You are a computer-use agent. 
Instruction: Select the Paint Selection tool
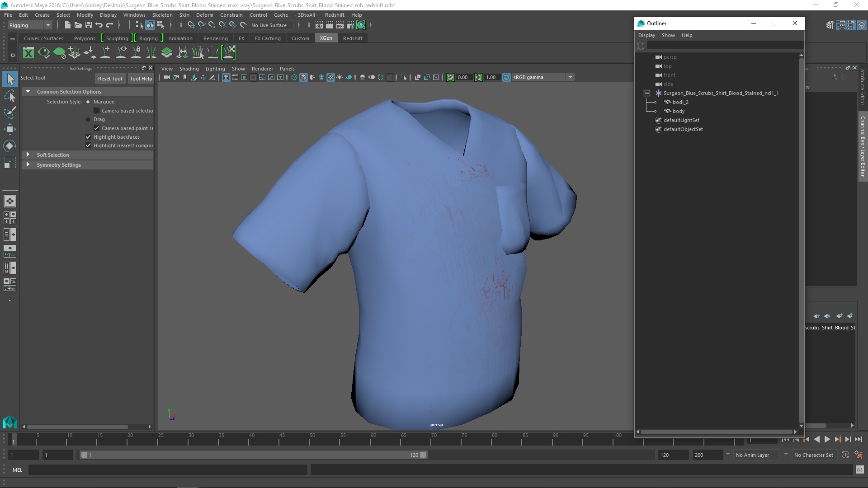coord(10,113)
